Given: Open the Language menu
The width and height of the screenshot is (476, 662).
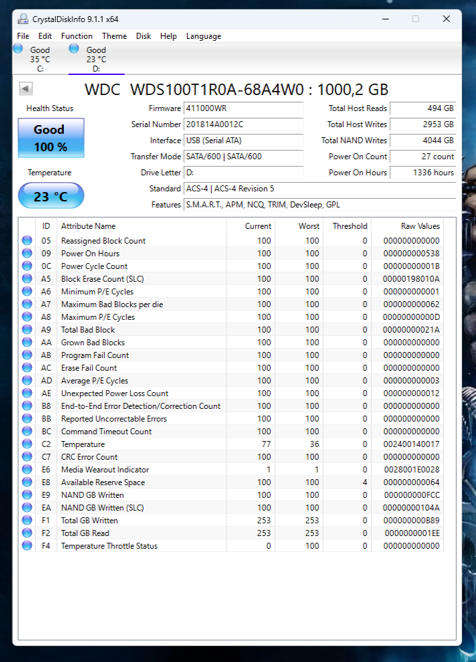Looking at the screenshot, I should [204, 36].
